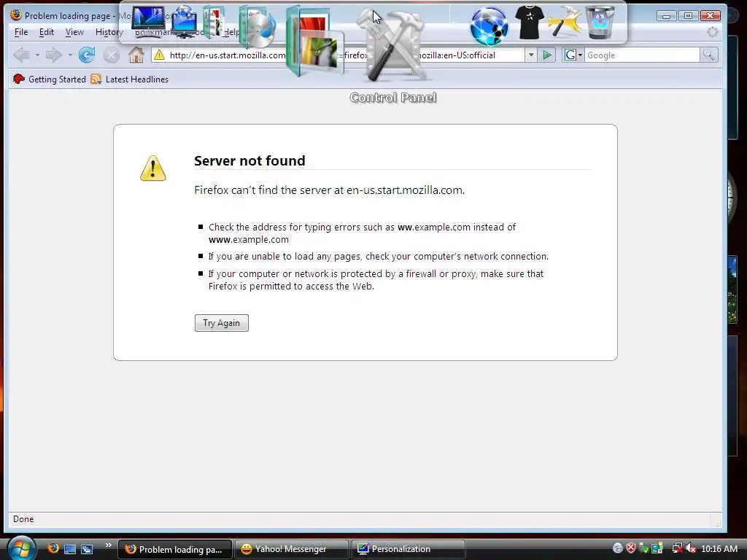Click the black T-shirt icon in the dock

[x=530, y=23]
